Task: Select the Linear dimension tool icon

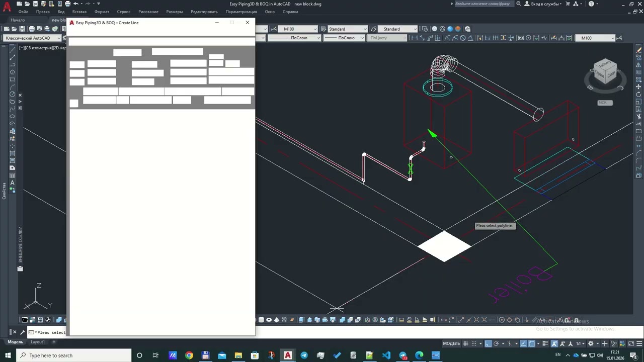Action: pos(415,38)
